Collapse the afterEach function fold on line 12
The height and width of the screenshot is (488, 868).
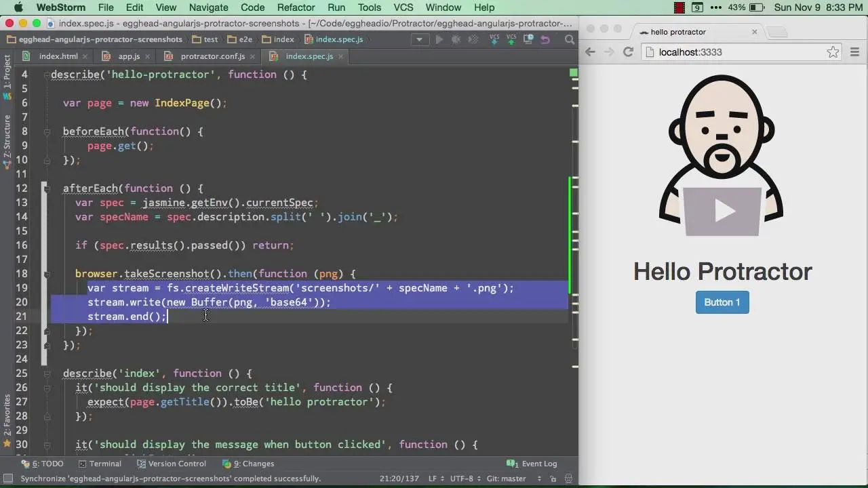click(x=47, y=188)
